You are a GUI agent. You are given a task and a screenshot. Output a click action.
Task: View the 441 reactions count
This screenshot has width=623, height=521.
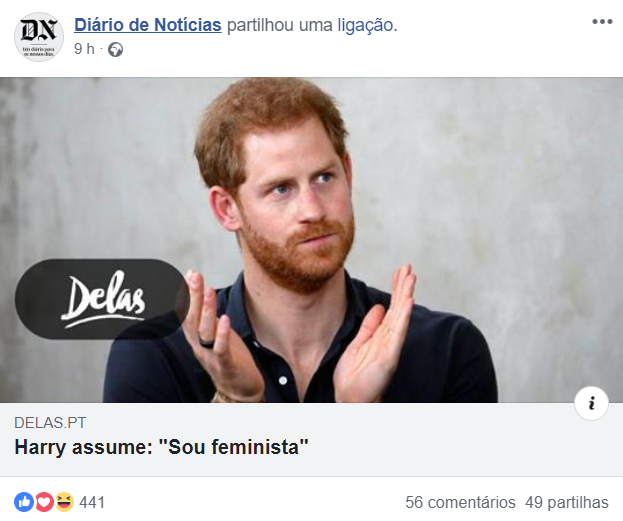92,502
